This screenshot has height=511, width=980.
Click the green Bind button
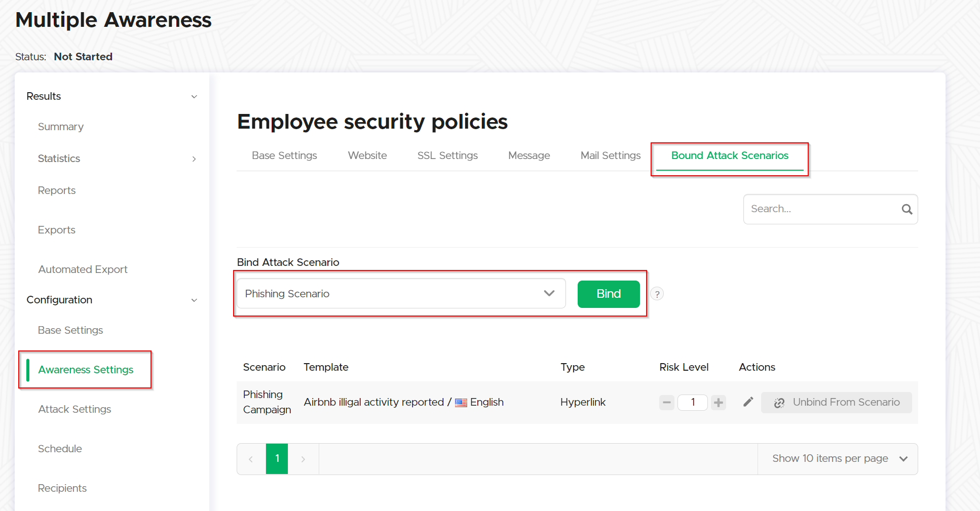point(609,294)
